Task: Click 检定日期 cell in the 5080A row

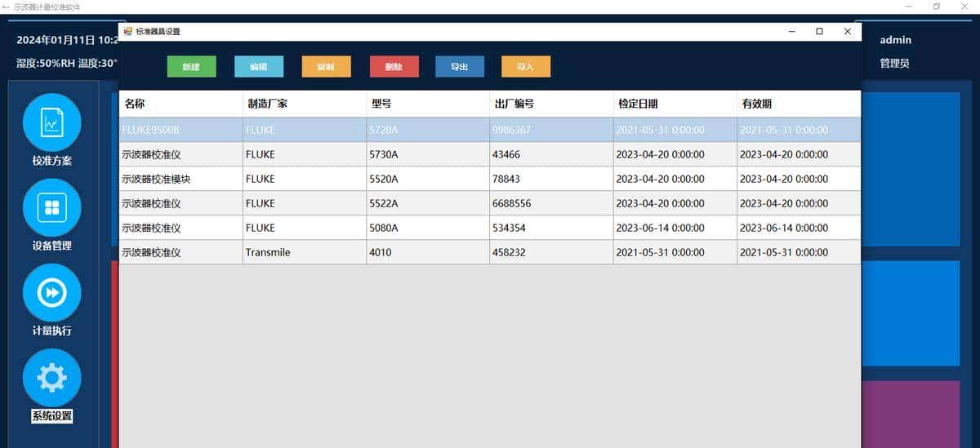Action: pyautogui.click(x=675, y=228)
